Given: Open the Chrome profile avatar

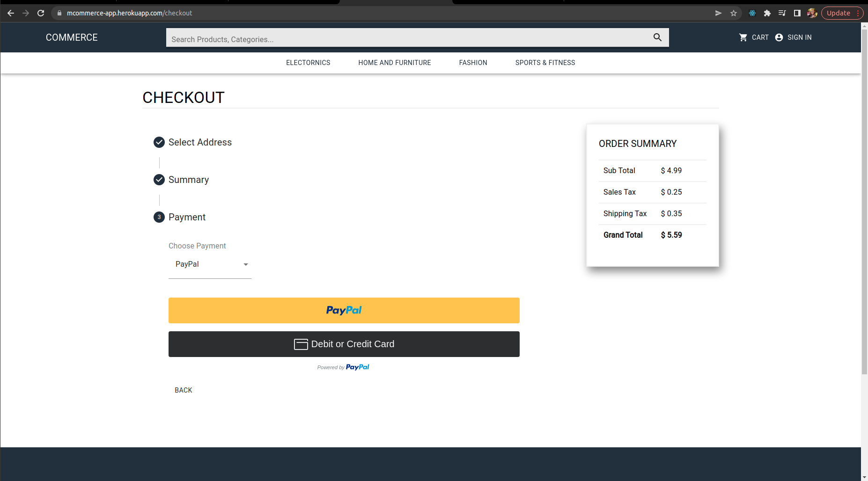Looking at the screenshot, I should pyautogui.click(x=812, y=13).
